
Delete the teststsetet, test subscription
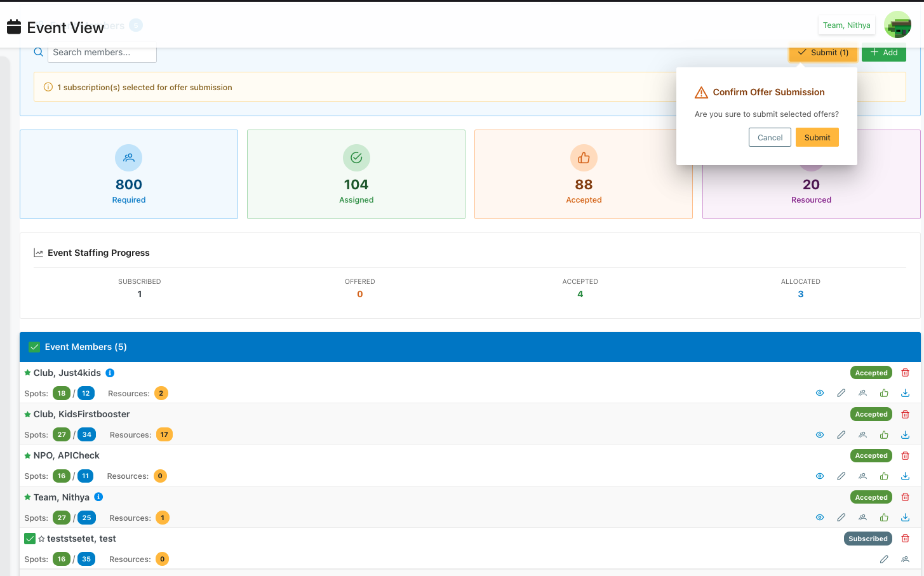click(905, 539)
